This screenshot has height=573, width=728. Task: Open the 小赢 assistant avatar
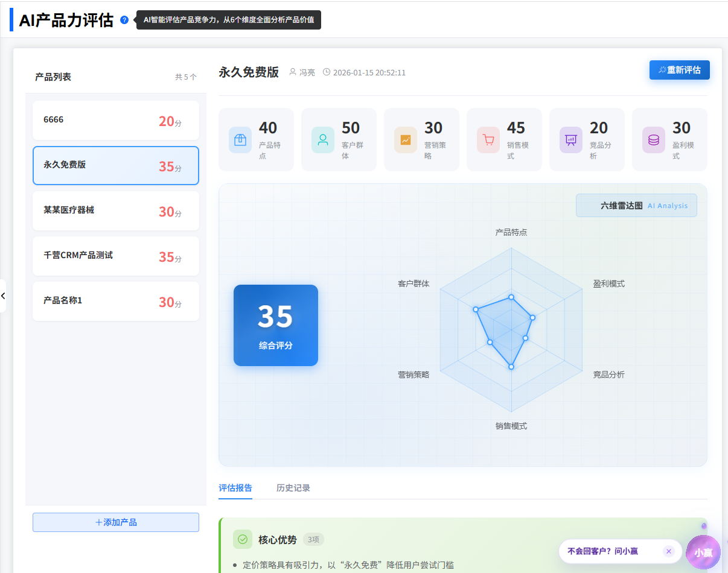coord(703,552)
